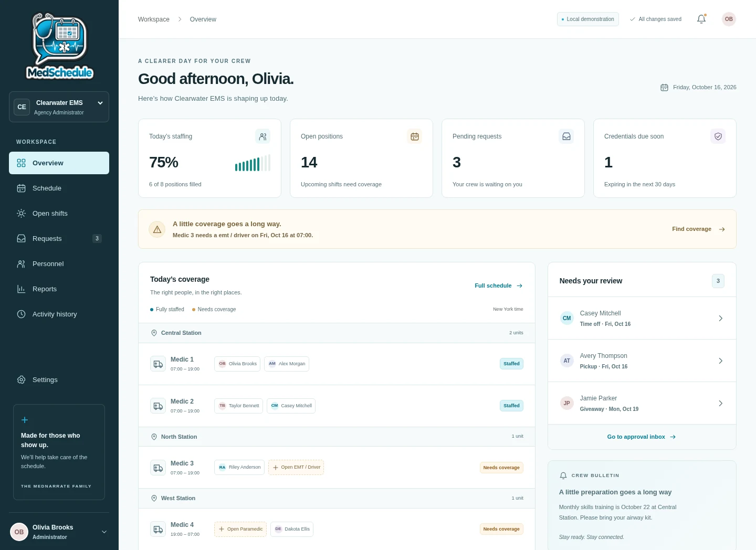Click the Medic 1 ambulance icon
The height and width of the screenshot is (550, 756).
pos(158,364)
